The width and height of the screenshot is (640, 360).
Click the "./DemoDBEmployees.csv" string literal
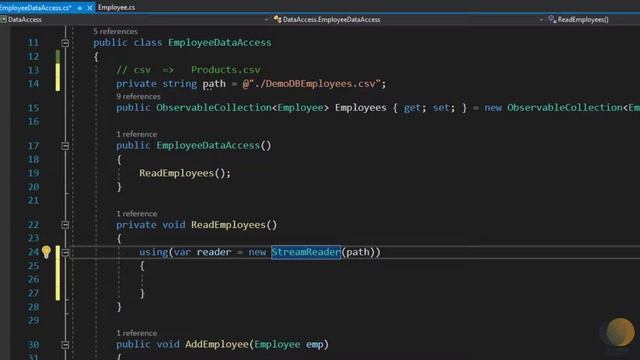[x=315, y=84]
